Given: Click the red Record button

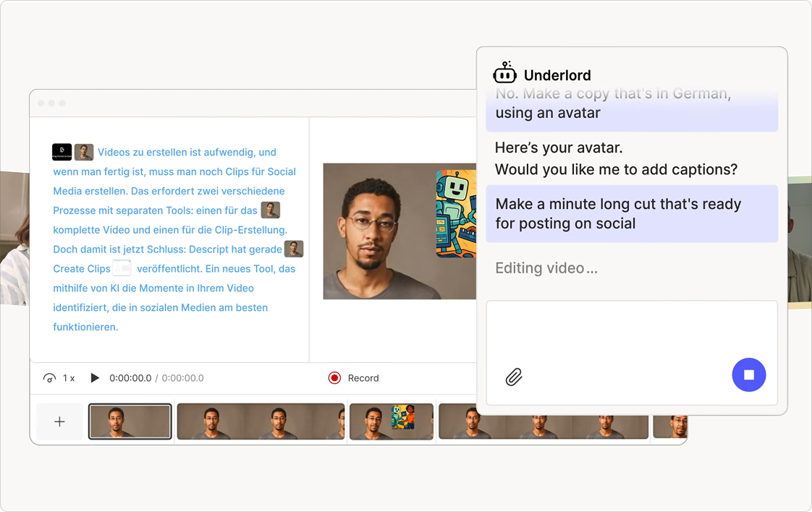Looking at the screenshot, I should (x=334, y=377).
